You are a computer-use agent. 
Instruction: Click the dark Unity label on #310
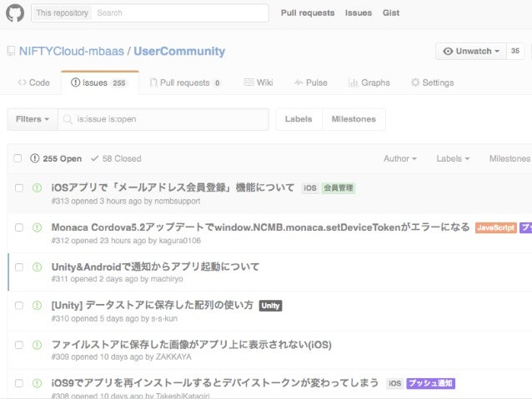(x=270, y=306)
